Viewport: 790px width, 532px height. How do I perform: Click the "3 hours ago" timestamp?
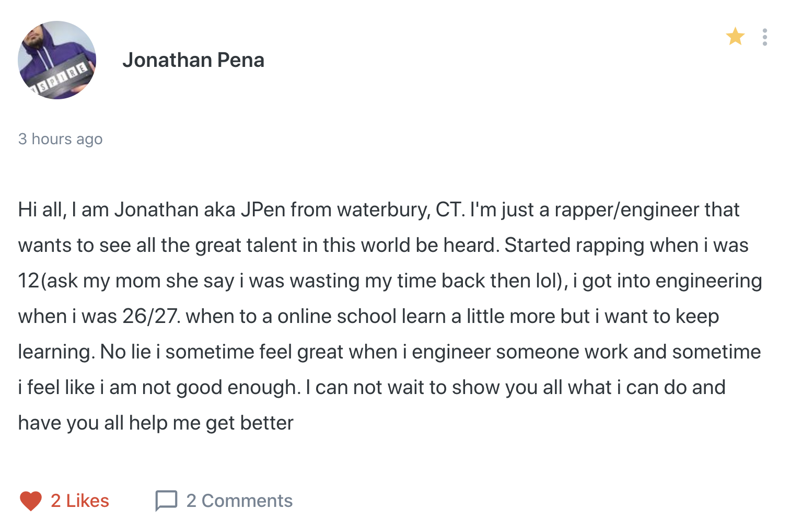point(60,139)
